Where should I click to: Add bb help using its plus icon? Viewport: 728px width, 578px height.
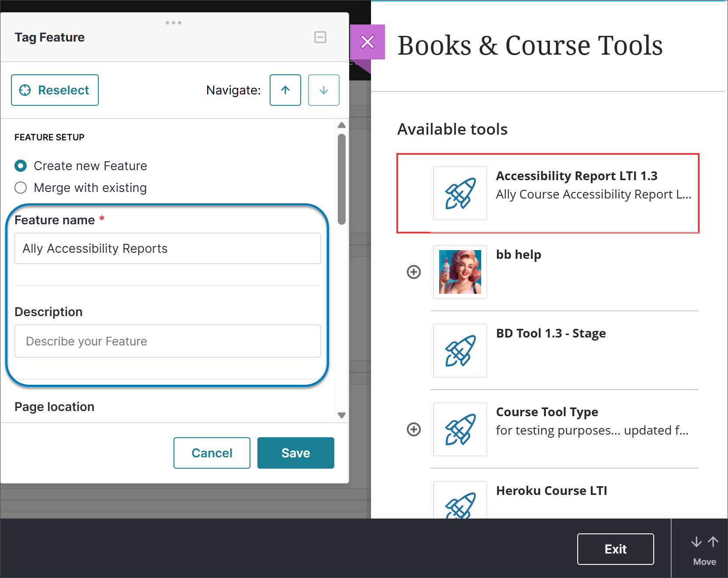click(x=413, y=272)
